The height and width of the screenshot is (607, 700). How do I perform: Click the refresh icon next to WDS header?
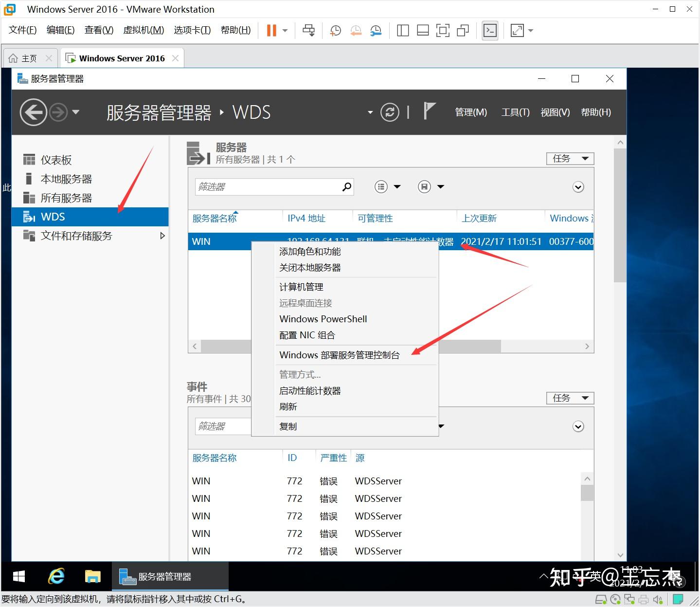[x=390, y=112]
